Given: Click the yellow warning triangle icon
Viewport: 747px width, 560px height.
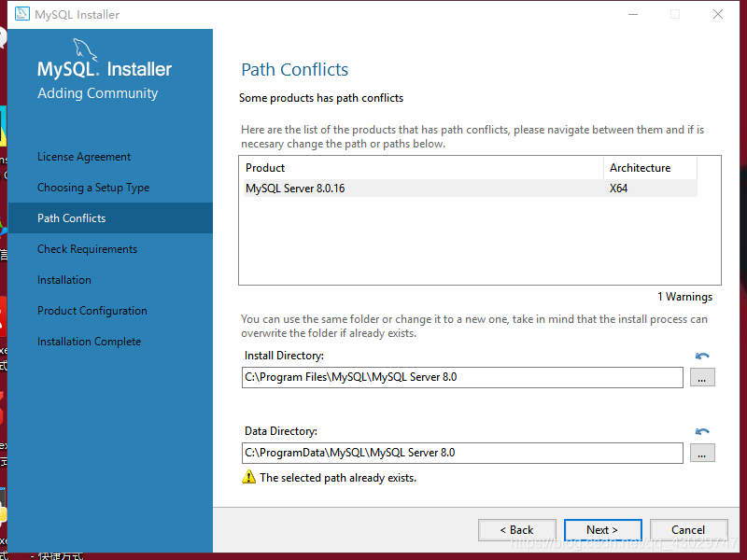Looking at the screenshot, I should [248, 477].
